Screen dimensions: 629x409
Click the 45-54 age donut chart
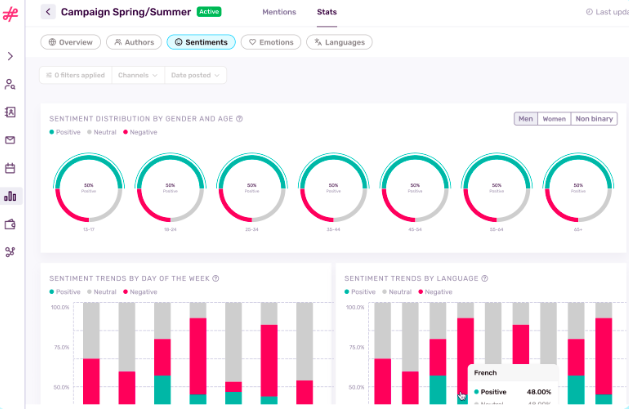click(x=415, y=188)
